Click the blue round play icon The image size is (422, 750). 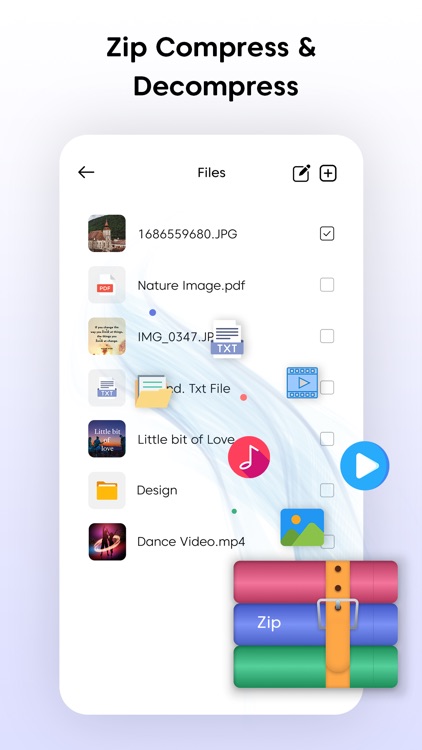click(x=365, y=465)
